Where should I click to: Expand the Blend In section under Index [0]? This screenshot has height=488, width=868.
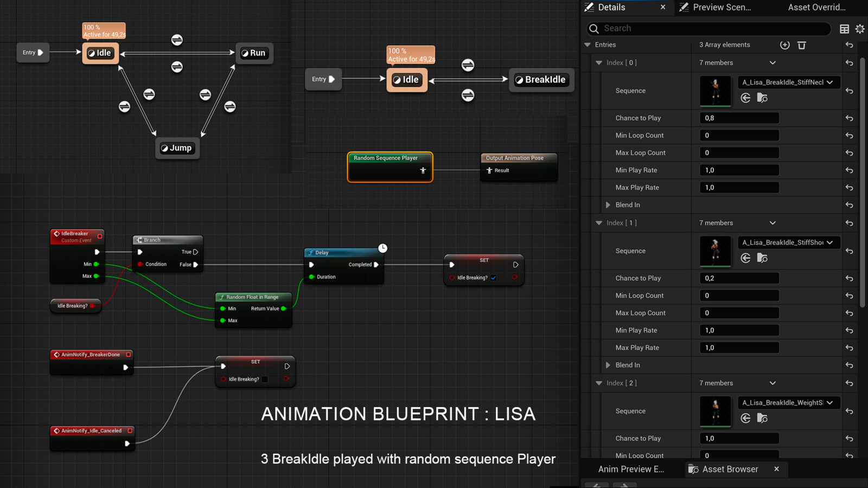click(608, 204)
